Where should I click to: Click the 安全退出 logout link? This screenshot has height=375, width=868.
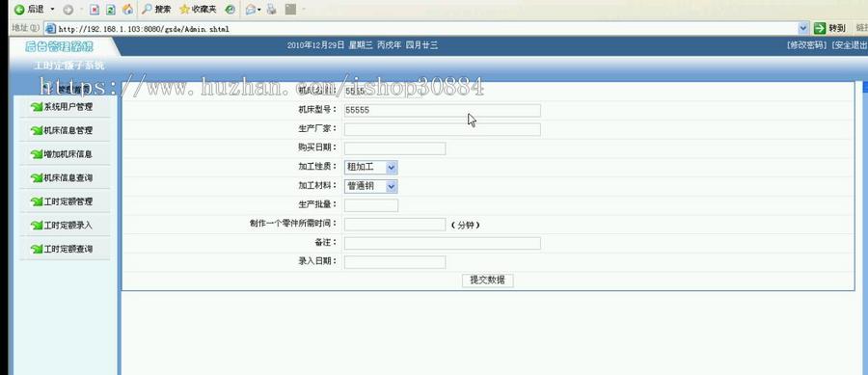click(x=849, y=45)
